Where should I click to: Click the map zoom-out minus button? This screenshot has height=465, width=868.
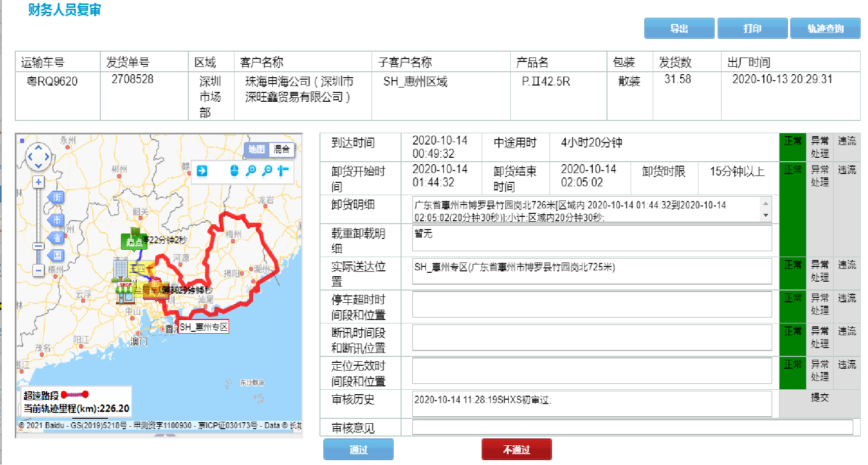[x=38, y=270]
